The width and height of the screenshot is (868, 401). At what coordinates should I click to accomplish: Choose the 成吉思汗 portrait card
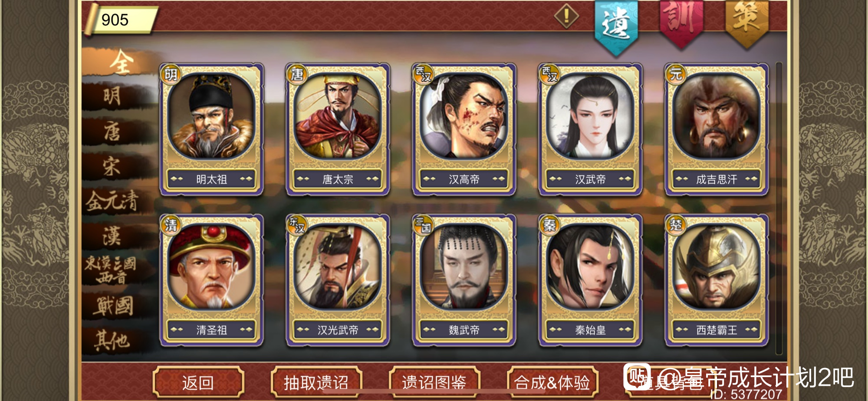click(x=717, y=129)
